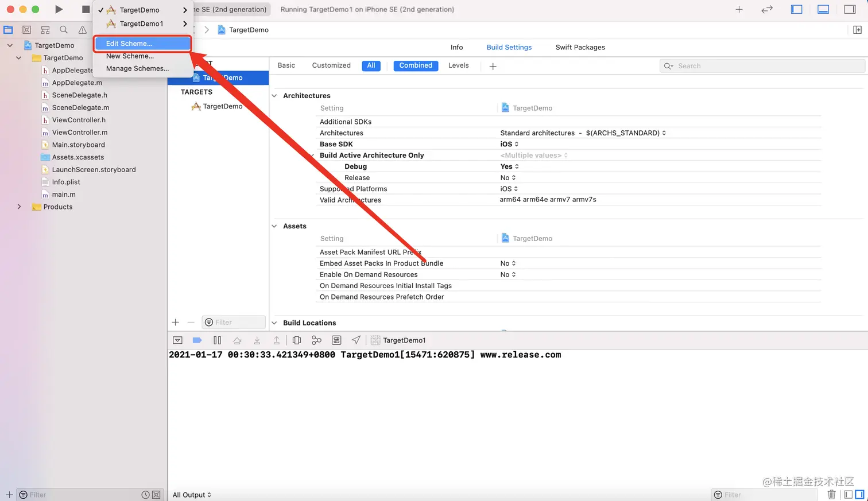Screen dimensions: 868x501
Task: Open code review with the arrows icon
Action: (x=767, y=9)
